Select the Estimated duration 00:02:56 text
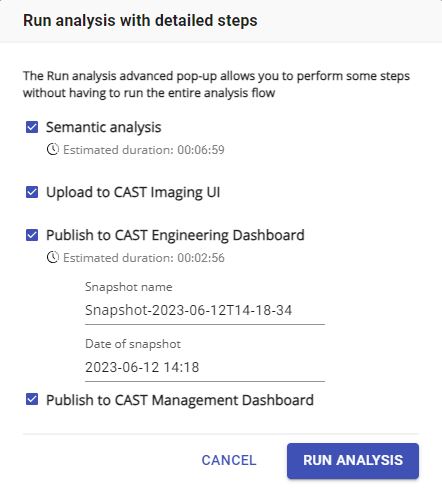Viewport: 442px width, 492px height. pyautogui.click(x=144, y=258)
